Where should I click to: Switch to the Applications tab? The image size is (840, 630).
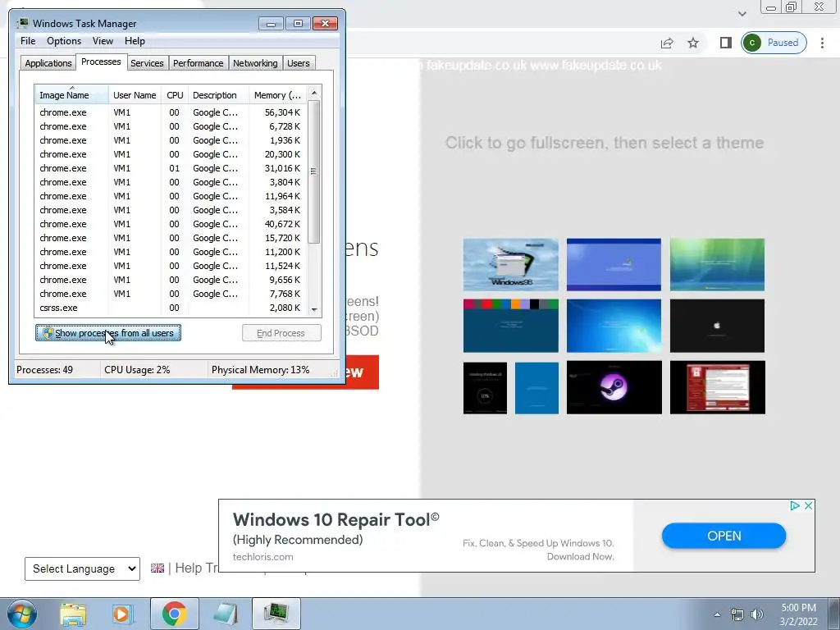[x=48, y=63]
